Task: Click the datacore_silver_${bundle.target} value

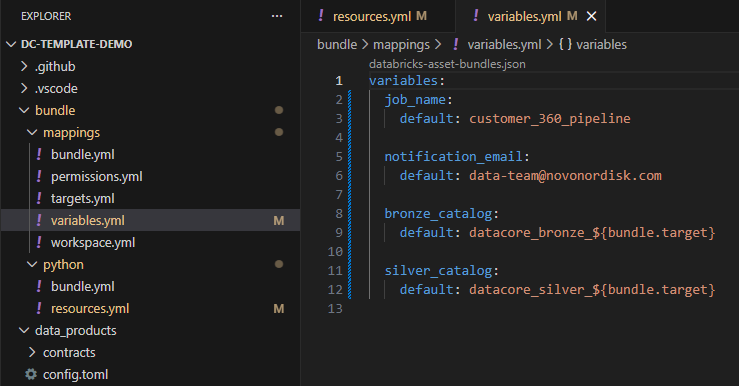Action: coord(592,290)
